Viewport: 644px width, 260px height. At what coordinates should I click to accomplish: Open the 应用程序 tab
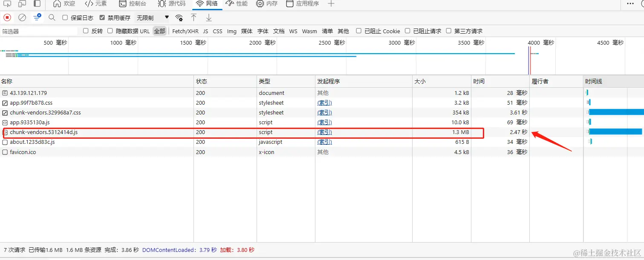[x=303, y=4]
